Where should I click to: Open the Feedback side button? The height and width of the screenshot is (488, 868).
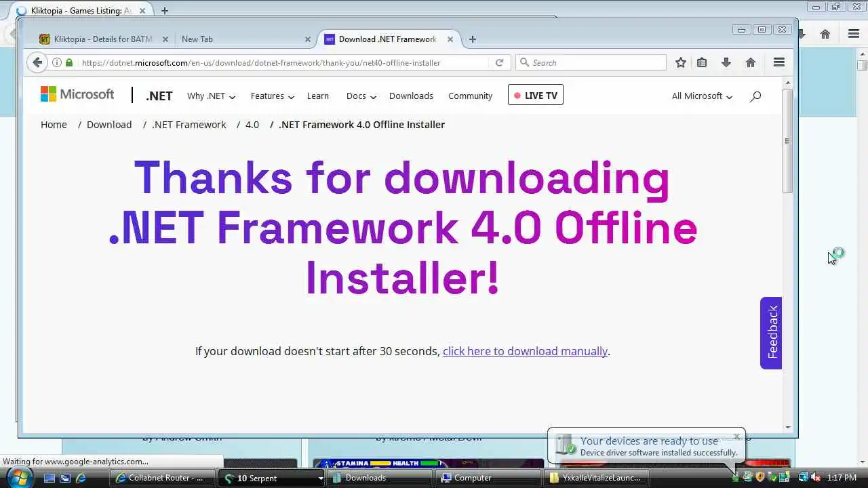coord(771,333)
